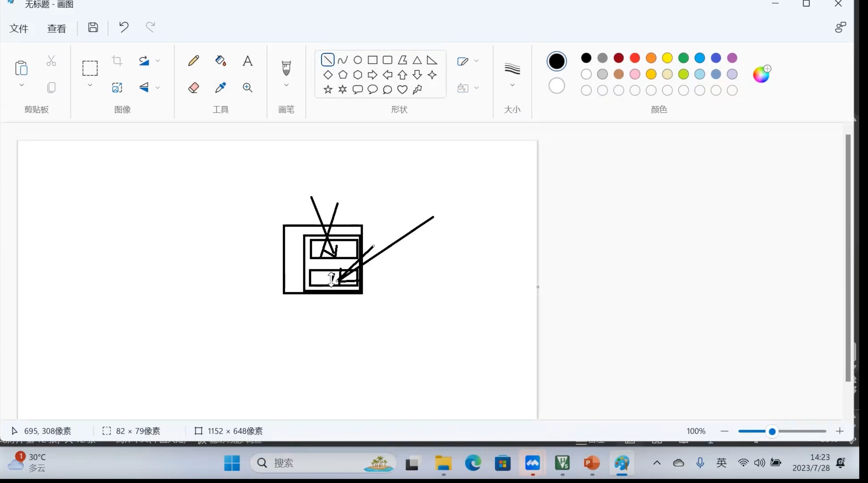Pick the yellow color swatch
Viewport: 868px width, 483px height.
click(x=667, y=58)
